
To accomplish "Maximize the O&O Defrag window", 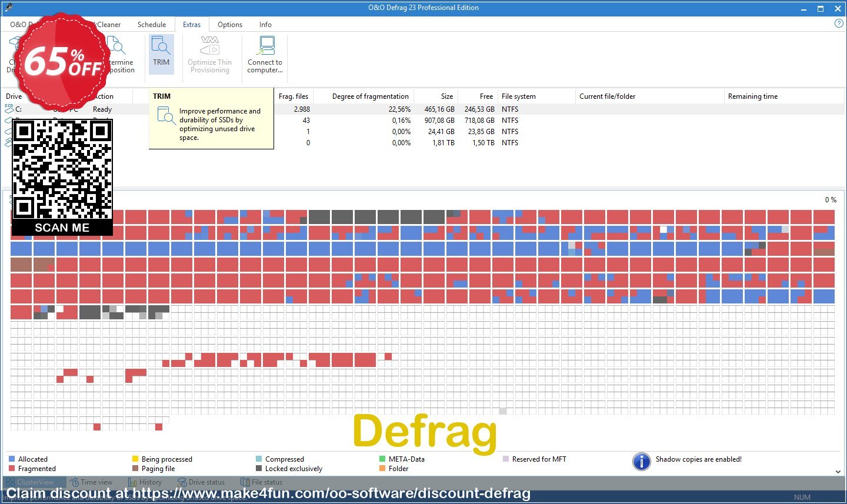I will point(821,9).
